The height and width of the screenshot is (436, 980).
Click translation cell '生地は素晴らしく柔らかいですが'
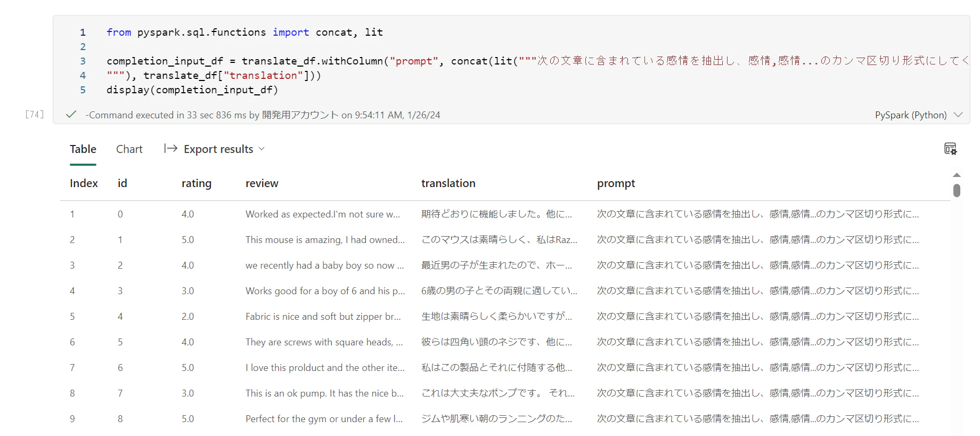496,317
